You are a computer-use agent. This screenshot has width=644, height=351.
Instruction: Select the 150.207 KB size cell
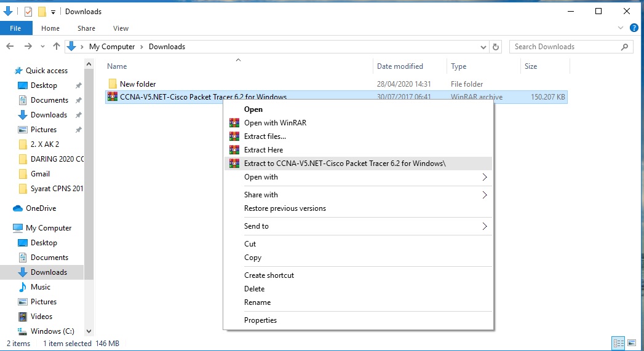(548, 97)
